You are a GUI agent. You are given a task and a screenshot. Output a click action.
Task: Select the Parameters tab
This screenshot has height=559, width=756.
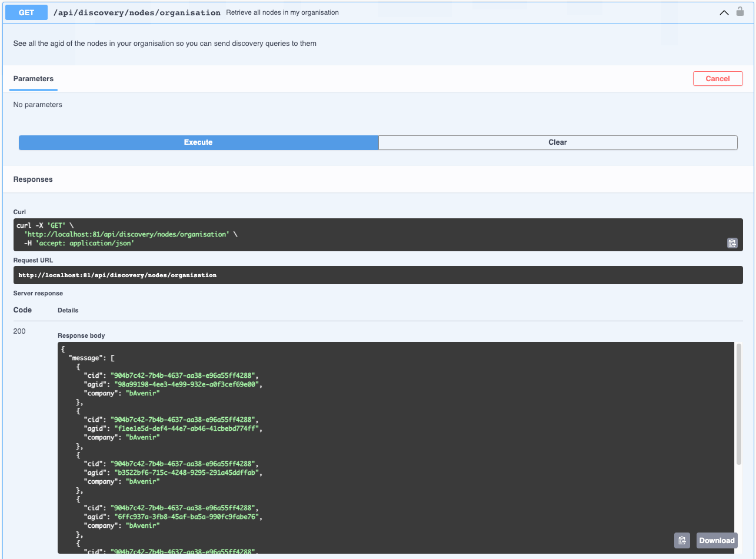click(34, 79)
